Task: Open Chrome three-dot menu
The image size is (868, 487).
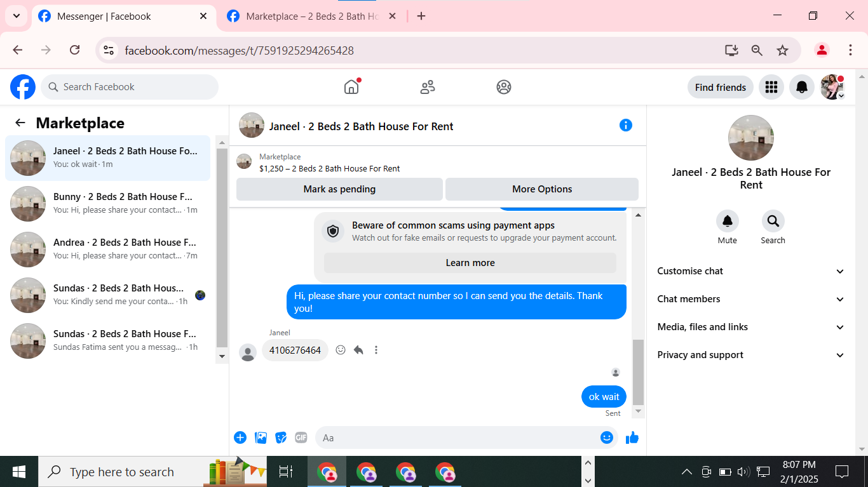Action: 850,50
